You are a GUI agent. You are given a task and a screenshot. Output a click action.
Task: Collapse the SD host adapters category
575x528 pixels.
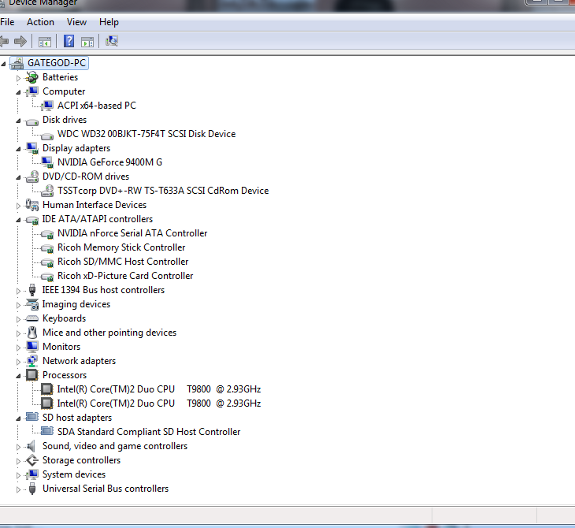point(18,419)
